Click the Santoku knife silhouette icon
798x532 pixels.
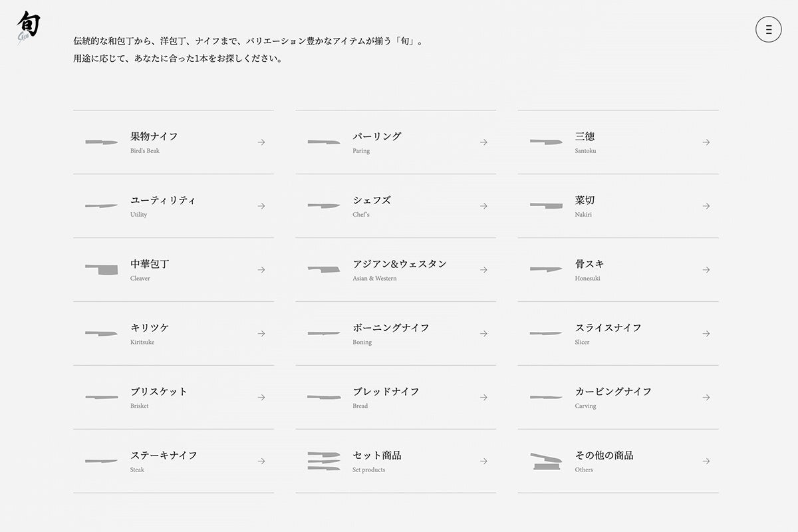[546, 142]
